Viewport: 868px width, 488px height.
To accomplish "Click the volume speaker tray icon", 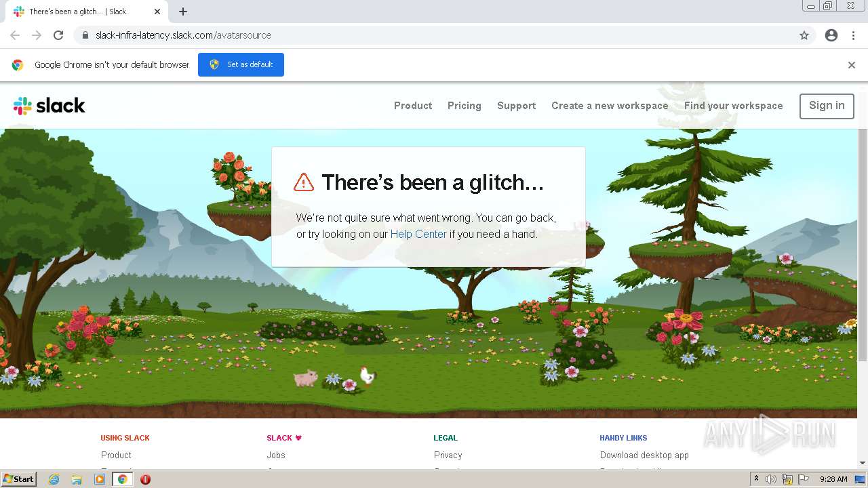I will point(771,479).
